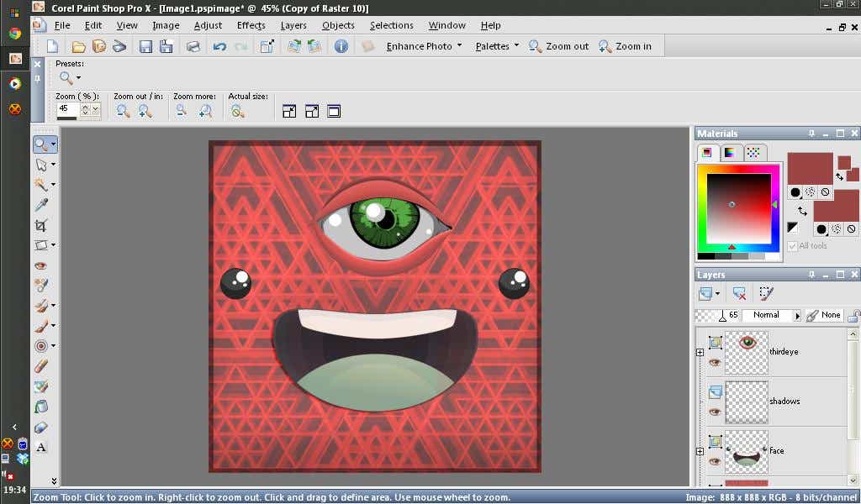Delete layer using Layers panel icon
861x504 pixels.
(x=739, y=293)
